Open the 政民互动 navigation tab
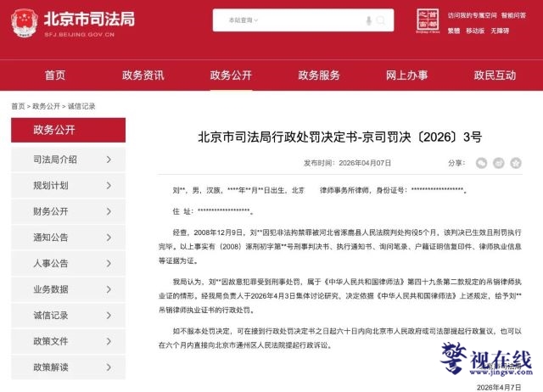The image size is (543, 392). tap(495, 76)
